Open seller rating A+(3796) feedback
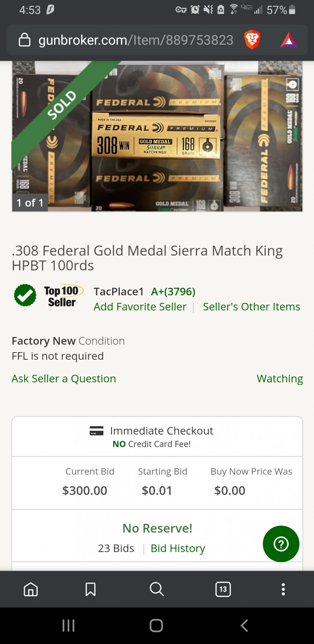Viewport: 314px width, 644px height. 173,291
